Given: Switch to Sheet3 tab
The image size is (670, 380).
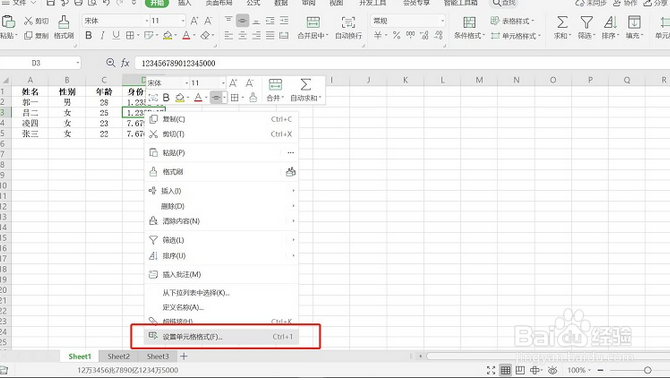Looking at the screenshot, I should (158, 356).
